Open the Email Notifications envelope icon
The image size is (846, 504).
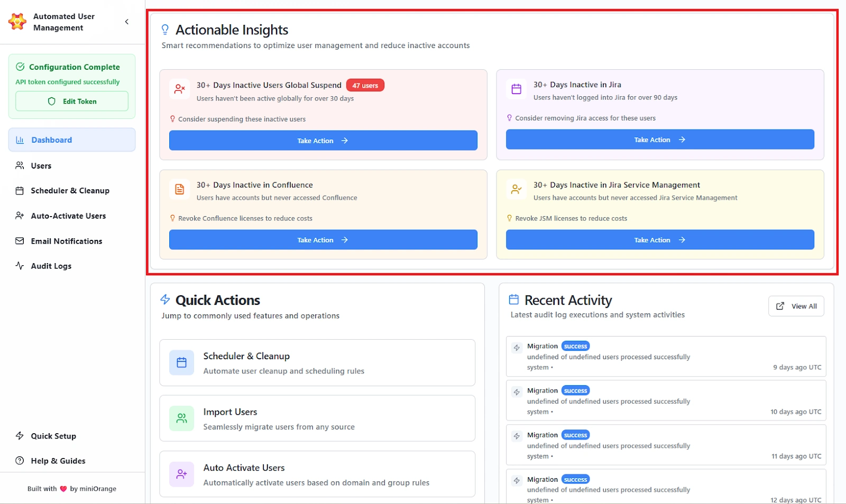20,241
